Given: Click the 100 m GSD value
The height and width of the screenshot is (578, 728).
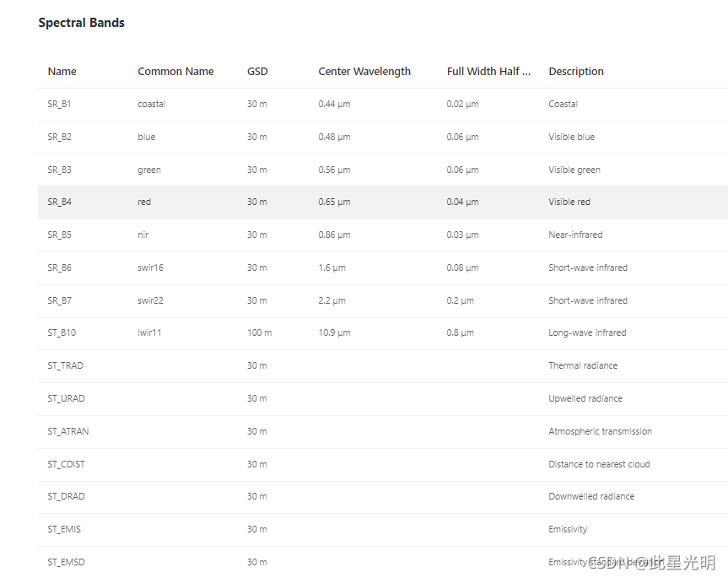Looking at the screenshot, I should [x=259, y=332].
